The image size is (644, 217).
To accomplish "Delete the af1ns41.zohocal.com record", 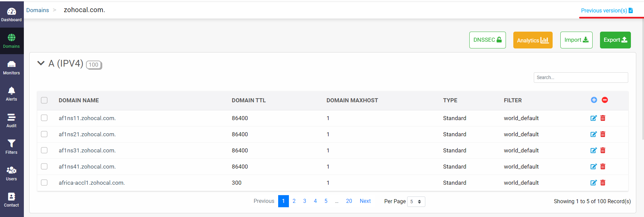I will pos(603,167).
